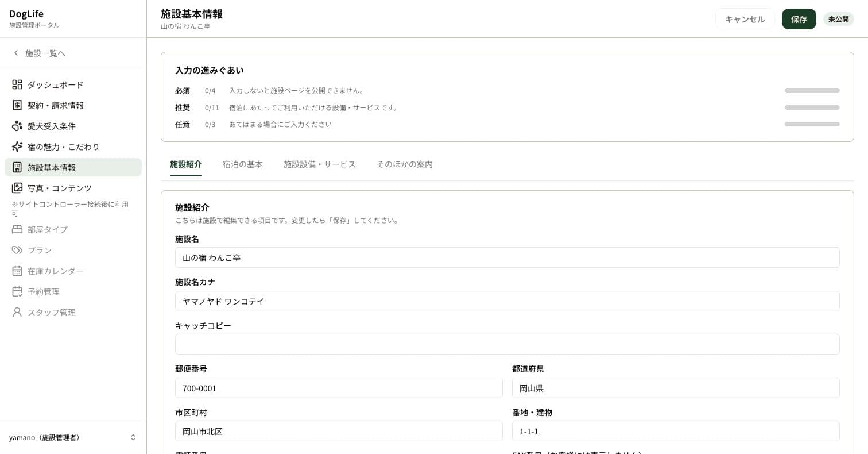Open the そのほかの案内 tab
Screen dimensions: 868x454
click(x=405, y=164)
